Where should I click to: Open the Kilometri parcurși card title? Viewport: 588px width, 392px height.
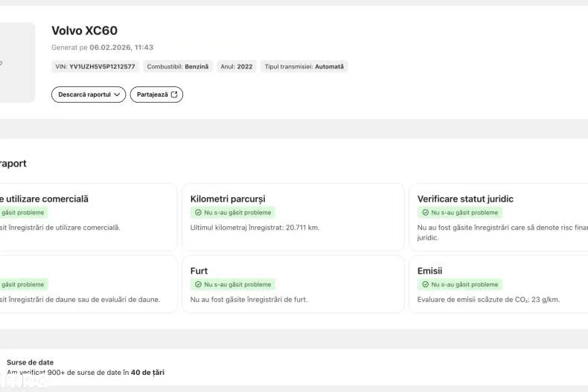click(x=228, y=199)
